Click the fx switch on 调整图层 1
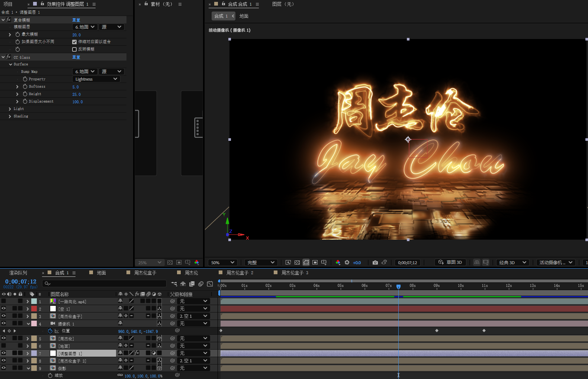This screenshot has width=588, height=379. tap(137, 353)
